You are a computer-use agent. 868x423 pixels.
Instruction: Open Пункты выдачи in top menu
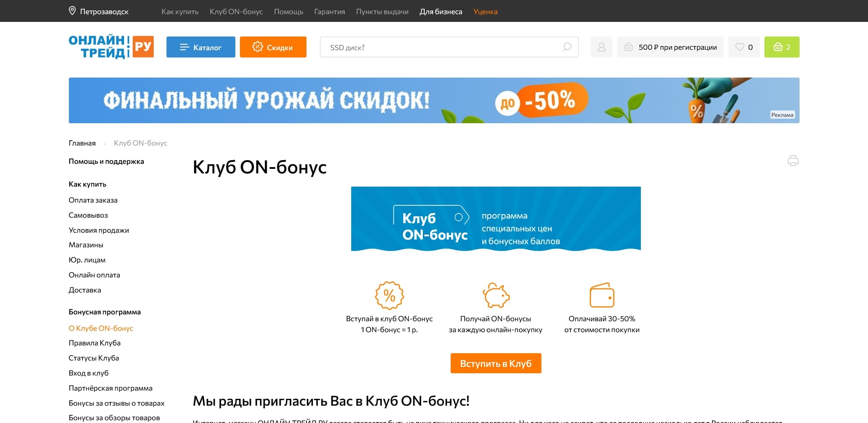382,11
